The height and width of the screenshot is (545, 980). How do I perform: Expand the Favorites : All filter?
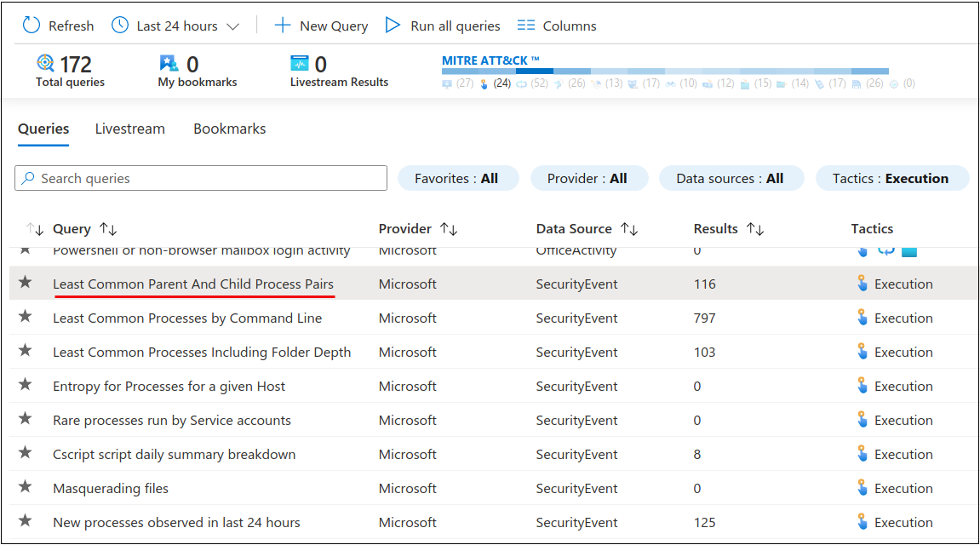(x=457, y=178)
